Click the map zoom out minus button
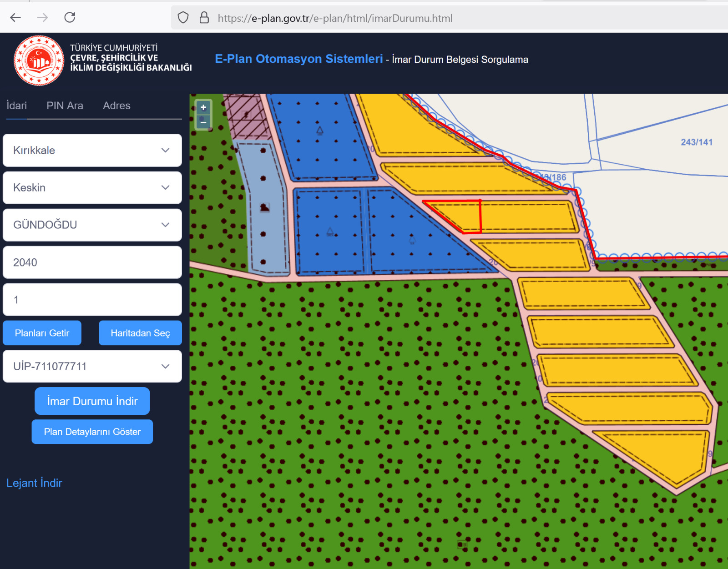The image size is (728, 569). click(x=203, y=122)
